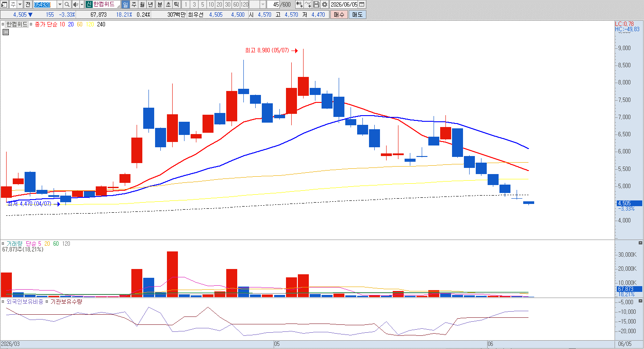644x349 pixels.
Task: Close the volume panel with small x icon
Action: pos(640,243)
